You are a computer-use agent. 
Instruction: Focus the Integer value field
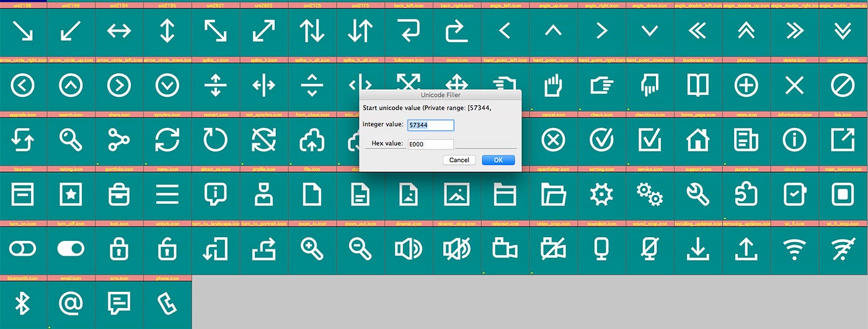pyautogui.click(x=430, y=125)
